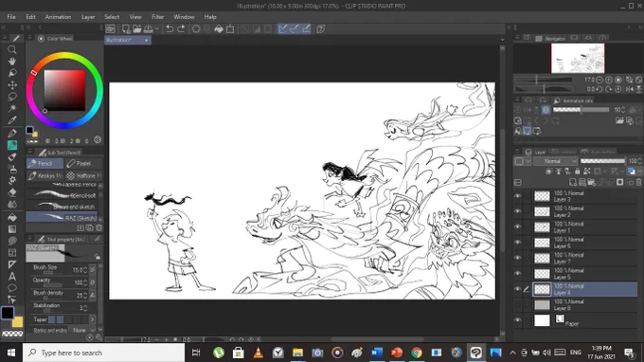Click the Stabilization stepper arrows

pos(85,308)
